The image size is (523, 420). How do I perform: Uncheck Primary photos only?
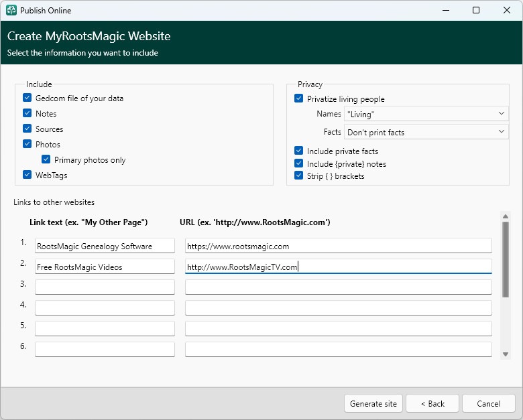[x=46, y=159]
